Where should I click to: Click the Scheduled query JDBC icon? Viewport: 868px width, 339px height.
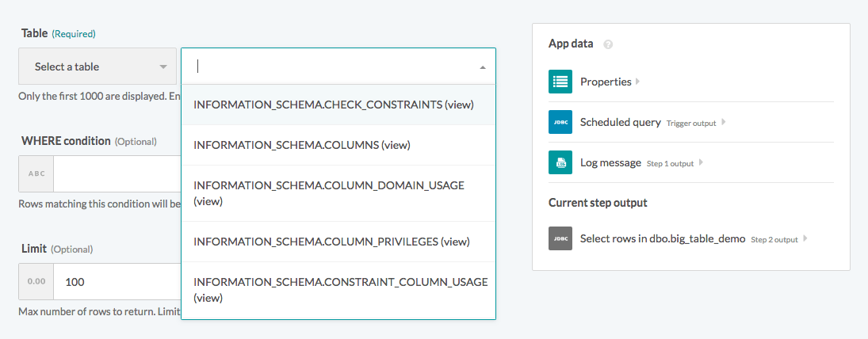tap(560, 122)
